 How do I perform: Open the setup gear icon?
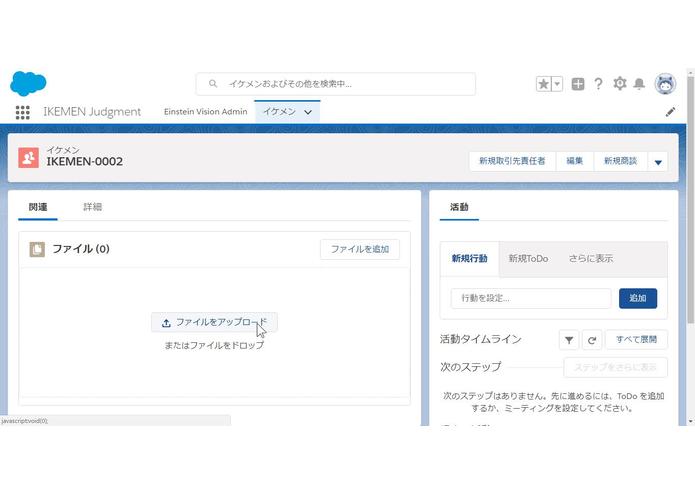pyautogui.click(x=620, y=83)
